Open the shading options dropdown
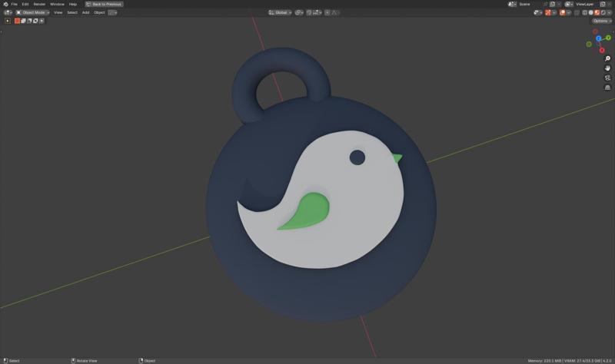This screenshot has height=364, width=615. click(609, 12)
